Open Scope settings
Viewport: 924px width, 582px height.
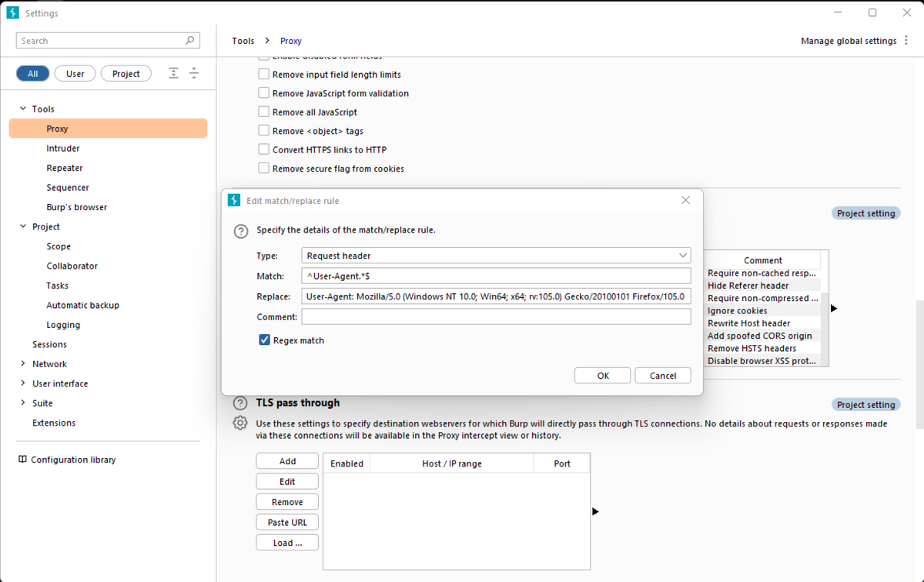click(59, 246)
